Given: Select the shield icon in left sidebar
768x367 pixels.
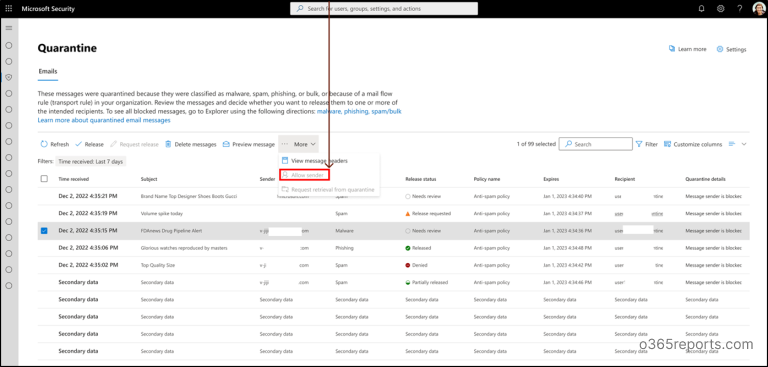Looking at the screenshot, I should [x=8, y=77].
